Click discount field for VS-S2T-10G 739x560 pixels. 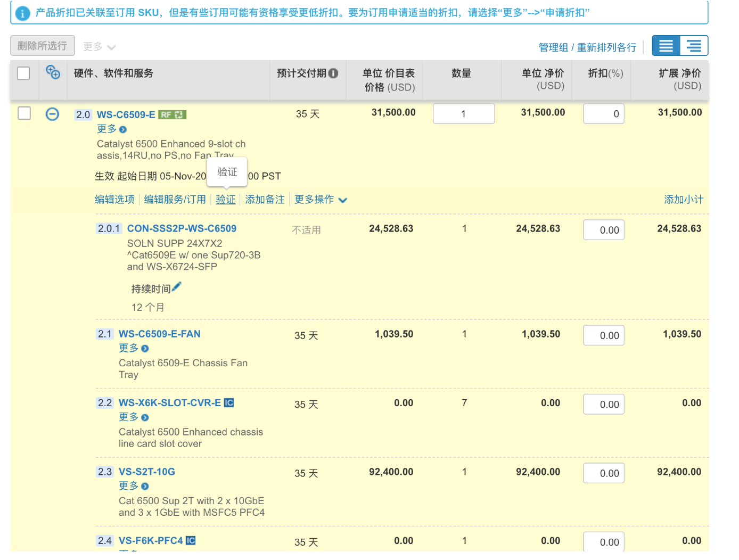pyautogui.click(x=604, y=473)
